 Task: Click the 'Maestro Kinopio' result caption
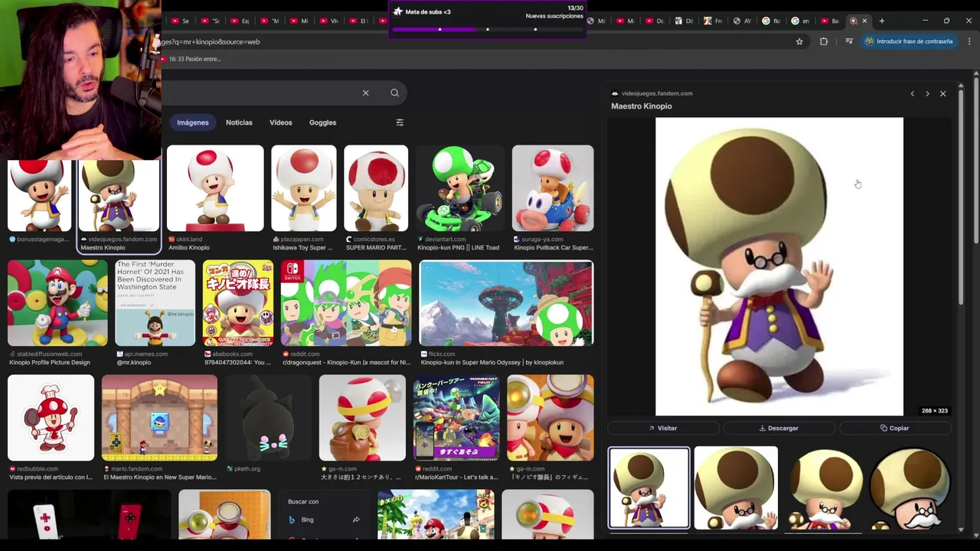click(x=103, y=248)
